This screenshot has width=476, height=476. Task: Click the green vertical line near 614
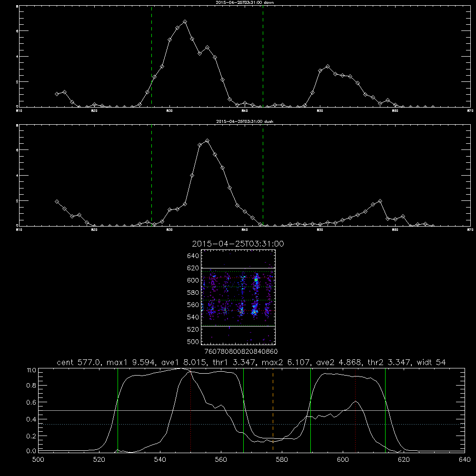[x=385, y=410]
